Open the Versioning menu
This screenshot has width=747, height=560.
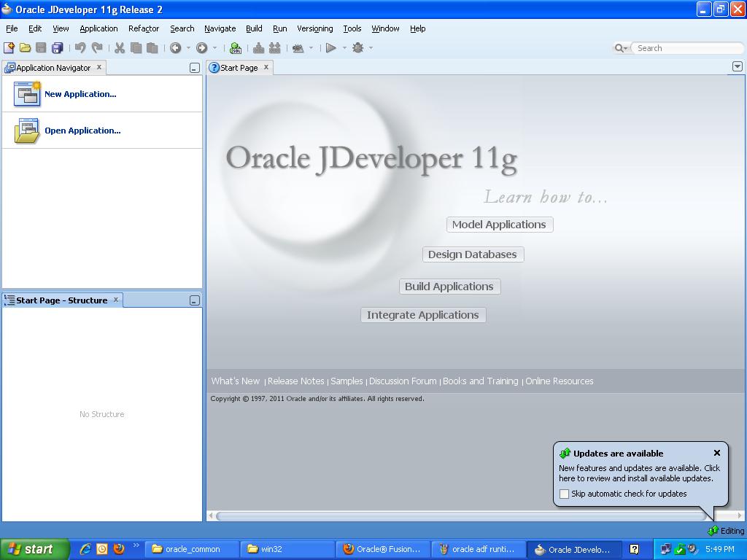[315, 28]
